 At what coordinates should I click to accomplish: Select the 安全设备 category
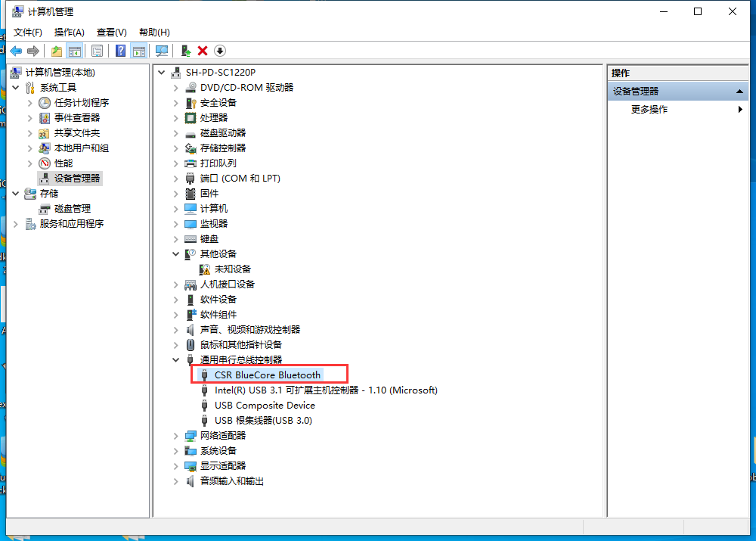(x=218, y=103)
